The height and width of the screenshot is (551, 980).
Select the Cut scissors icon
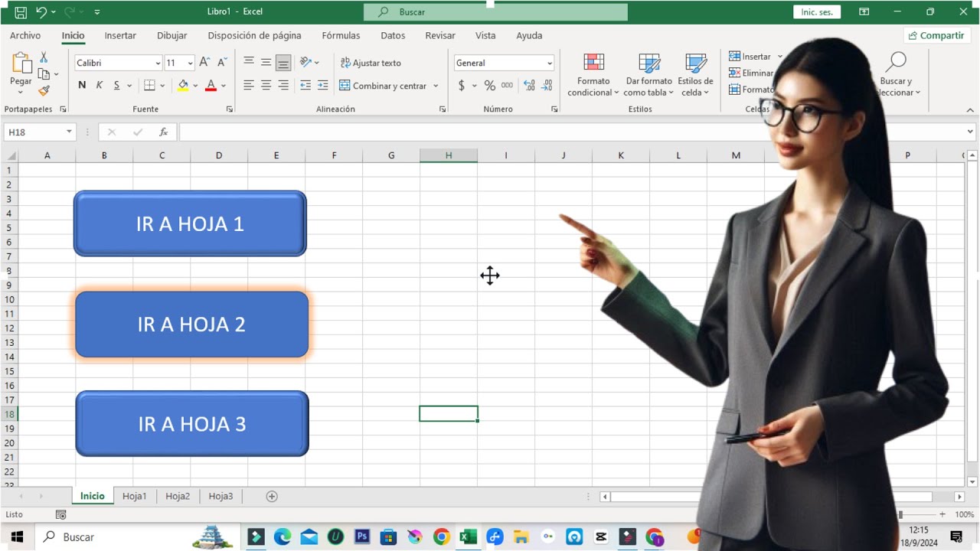point(44,57)
